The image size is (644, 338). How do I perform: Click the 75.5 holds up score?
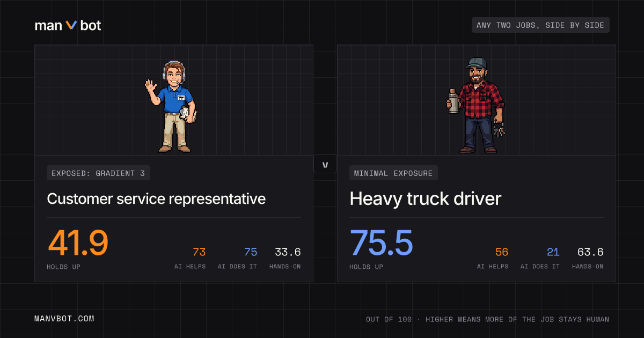click(x=382, y=242)
